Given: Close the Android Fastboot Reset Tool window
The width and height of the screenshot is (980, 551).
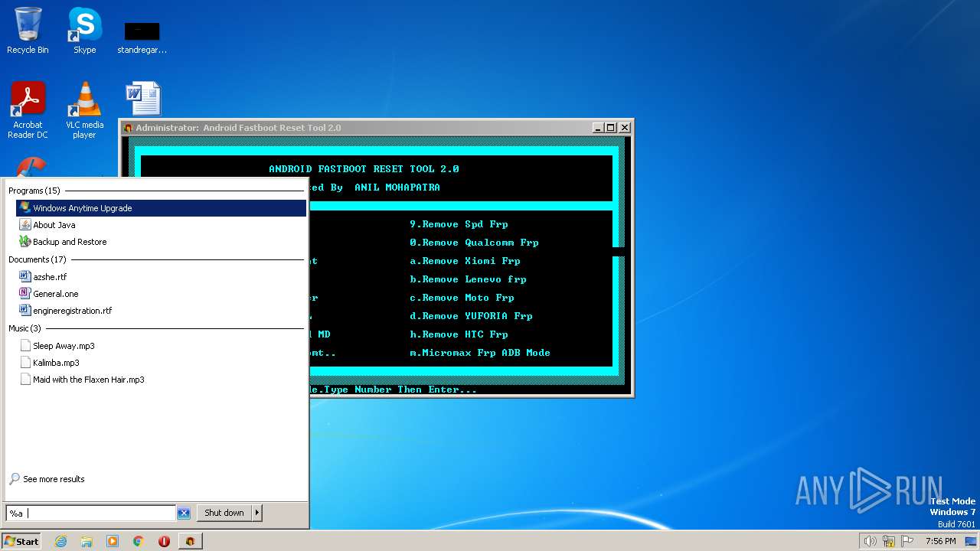Looking at the screenshot, I should coord(624,127).
